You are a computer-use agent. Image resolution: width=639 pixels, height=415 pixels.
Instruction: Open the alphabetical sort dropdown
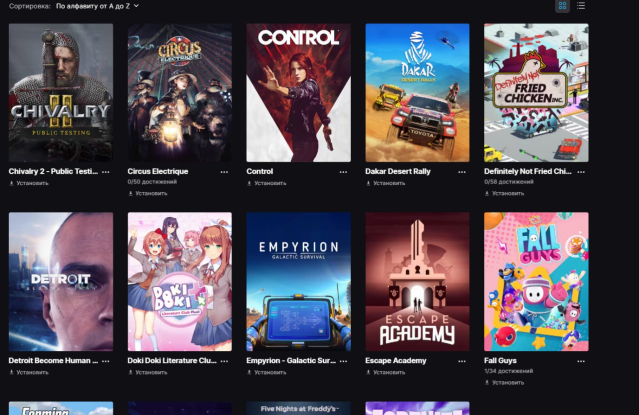(x=97, y=6)
